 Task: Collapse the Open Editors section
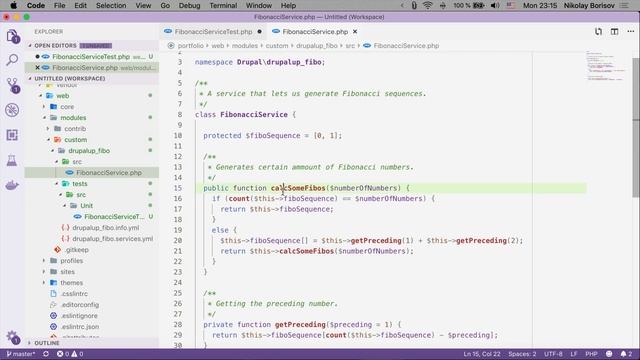pos(55,45)
